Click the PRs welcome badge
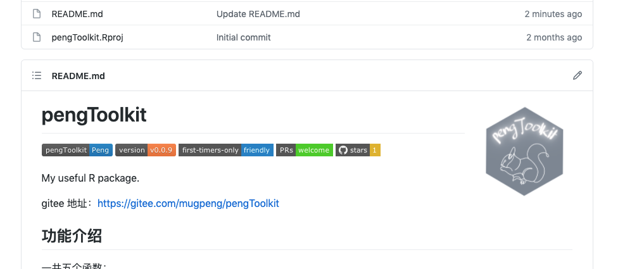Viewport: 644px width, 269px height. coord(305,150)
